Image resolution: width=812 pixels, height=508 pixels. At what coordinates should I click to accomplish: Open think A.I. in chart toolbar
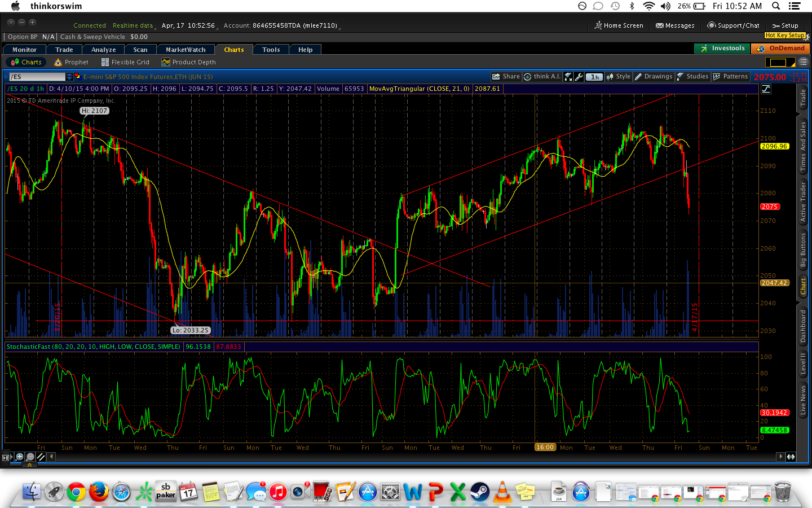click(542, 77)
